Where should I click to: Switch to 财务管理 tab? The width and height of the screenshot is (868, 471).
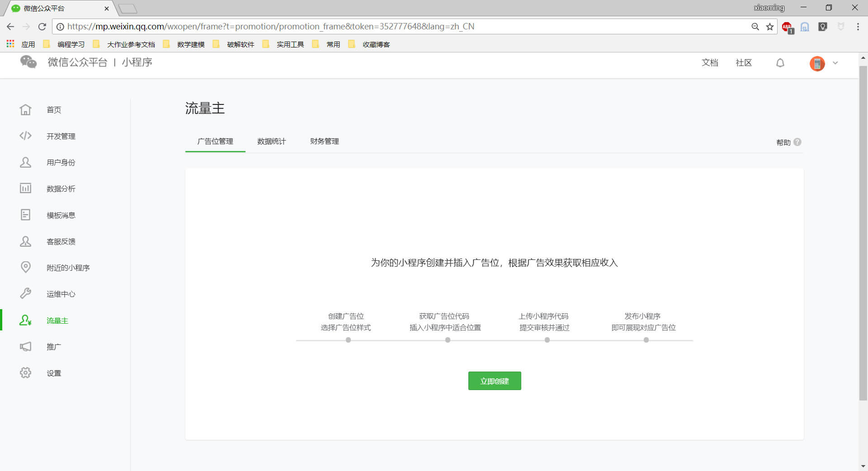[324, 141]
